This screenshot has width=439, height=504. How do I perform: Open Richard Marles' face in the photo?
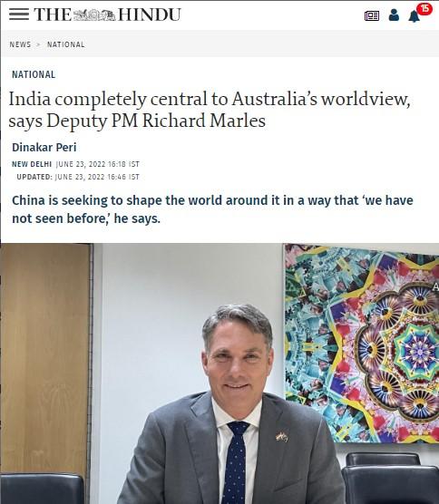(238, 355)
